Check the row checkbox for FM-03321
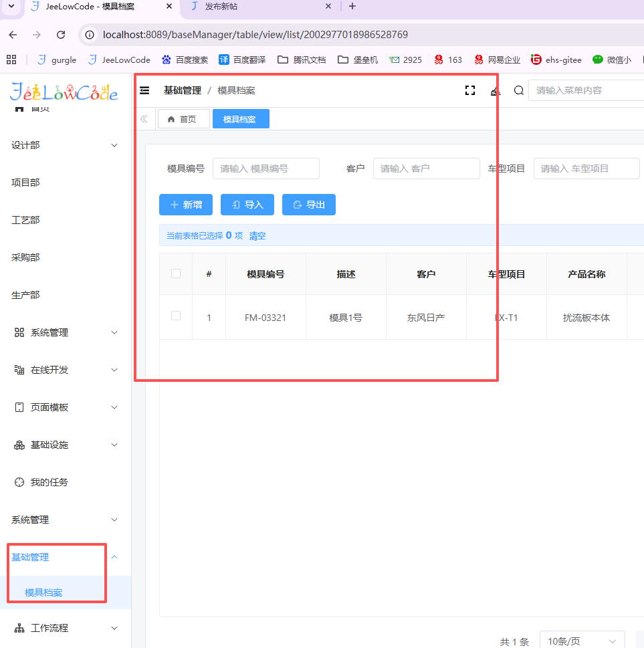This screenshot has width=644, height=648. pyautogui.click(x=176, y=316)
